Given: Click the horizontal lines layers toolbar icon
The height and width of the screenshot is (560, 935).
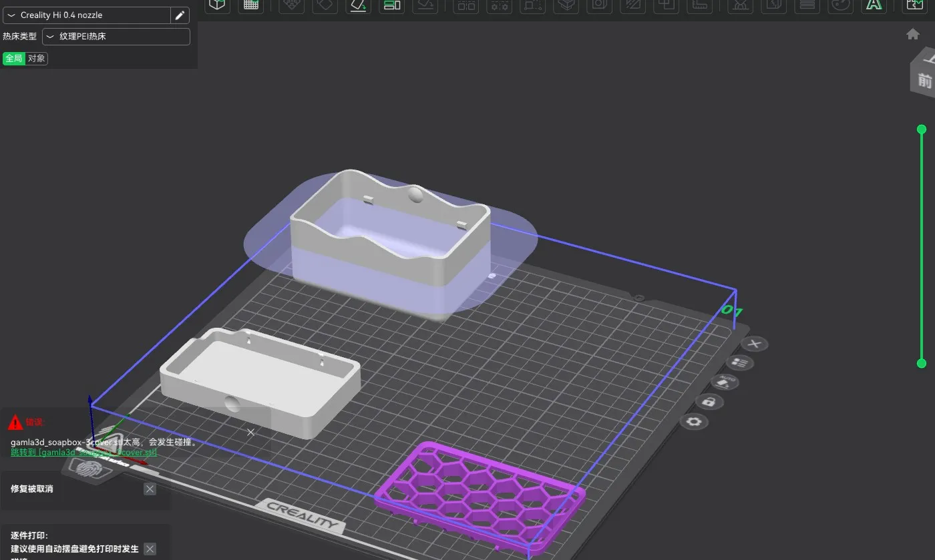Looking at the screenshot, I should point(807,5).
